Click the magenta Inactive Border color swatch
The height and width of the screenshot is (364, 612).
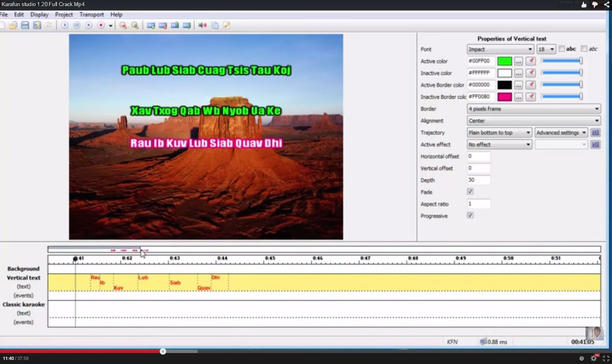point(505,97)
